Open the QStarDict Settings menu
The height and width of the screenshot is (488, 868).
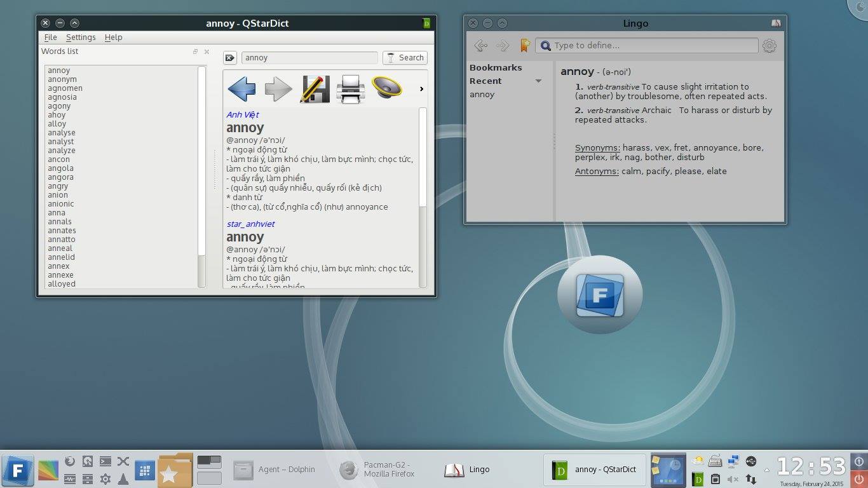click(x=81, y=37)
